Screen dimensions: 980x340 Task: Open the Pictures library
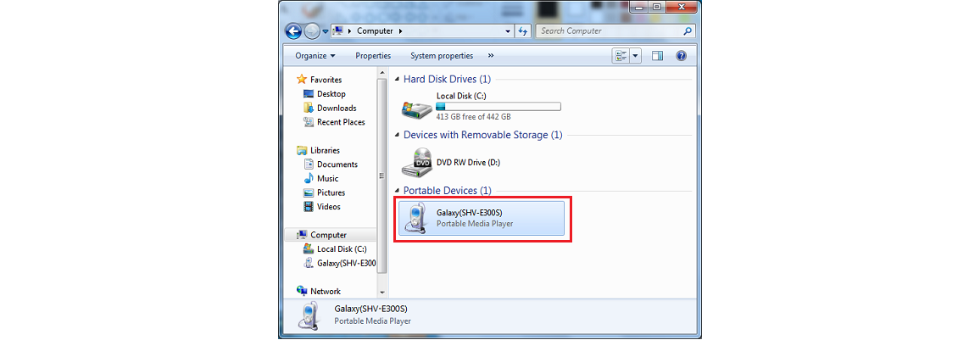(x=331, y=192)
